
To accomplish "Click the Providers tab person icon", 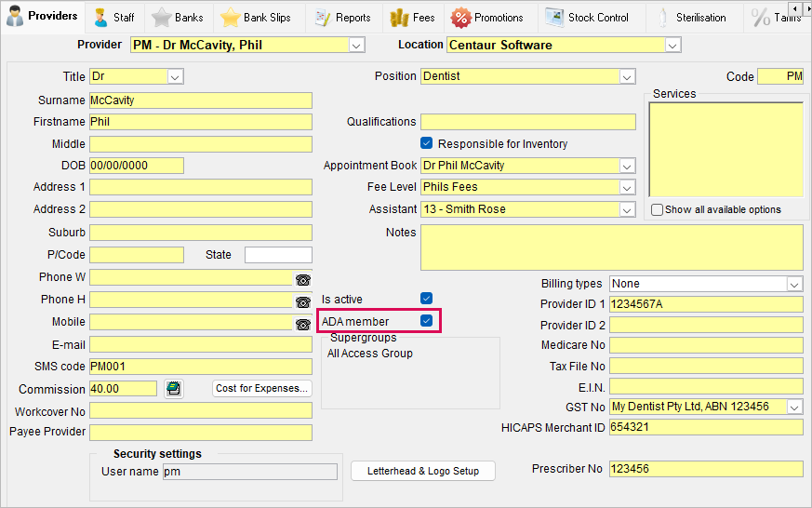I will (15, 17).
